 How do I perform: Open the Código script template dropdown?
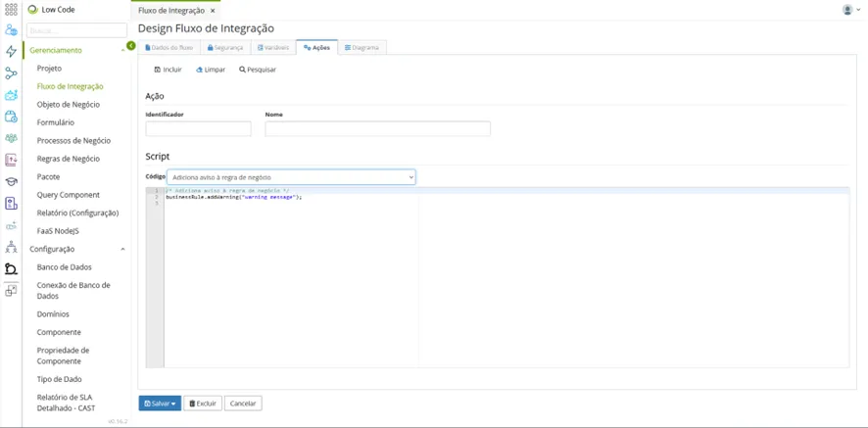pyautogui.click(x=291, y=177)
